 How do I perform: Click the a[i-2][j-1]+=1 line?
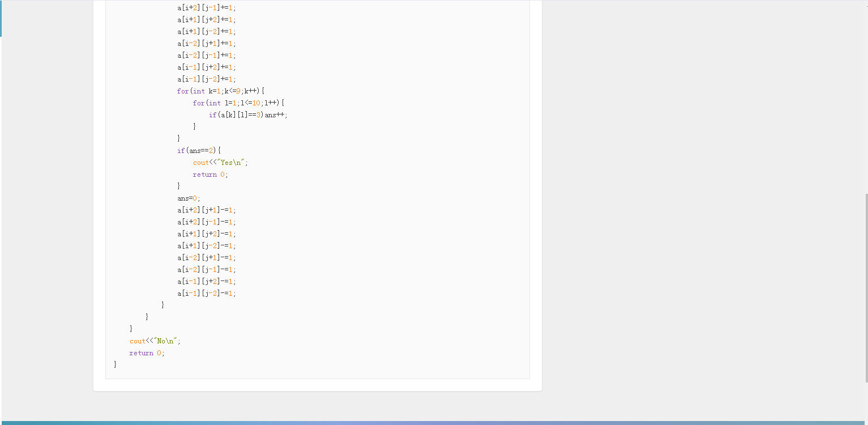(x=207, y=56)
